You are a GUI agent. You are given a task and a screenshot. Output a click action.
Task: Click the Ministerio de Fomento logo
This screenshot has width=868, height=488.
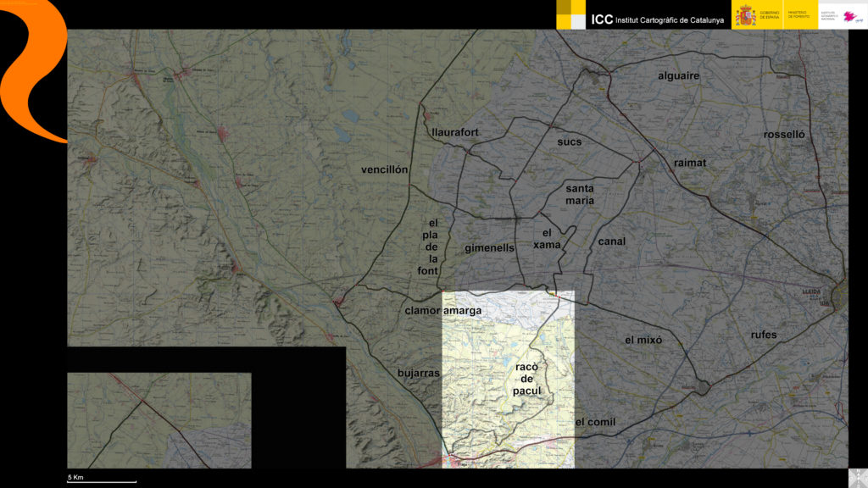click(798, 14)
